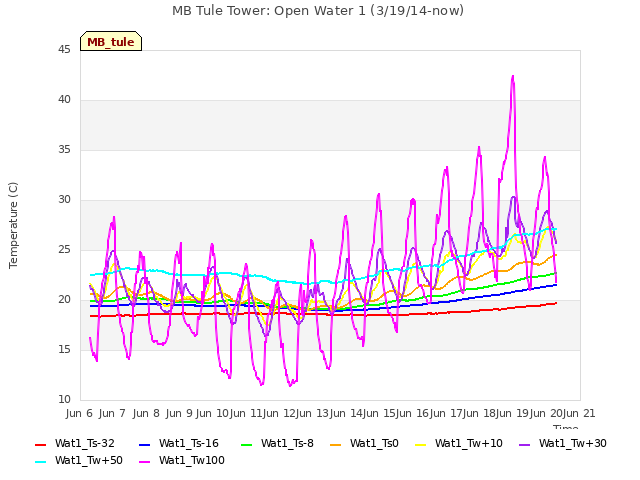Click the 30 y-axis tick label

(64, 200)
